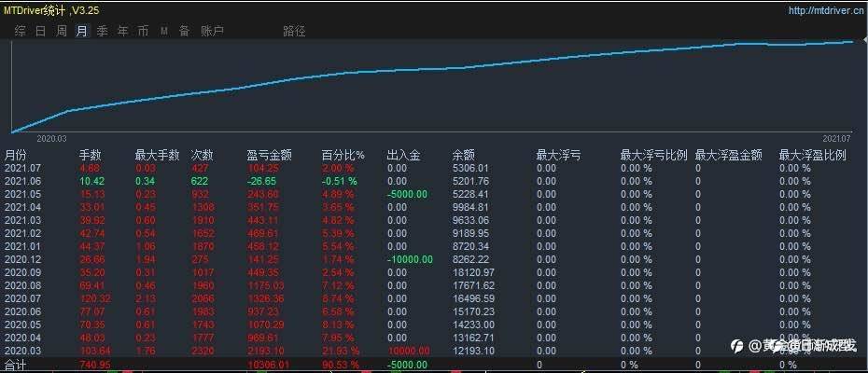Click the 10000.00 deposit in 2020.03 row
This screenshot has height=373, width=868.
click(409, 351)
